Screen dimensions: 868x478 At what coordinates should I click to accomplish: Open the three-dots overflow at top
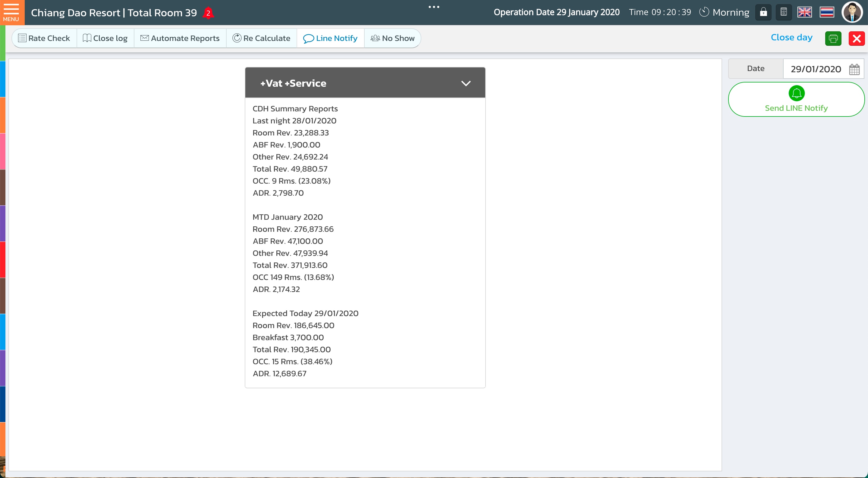coord(434,7)
